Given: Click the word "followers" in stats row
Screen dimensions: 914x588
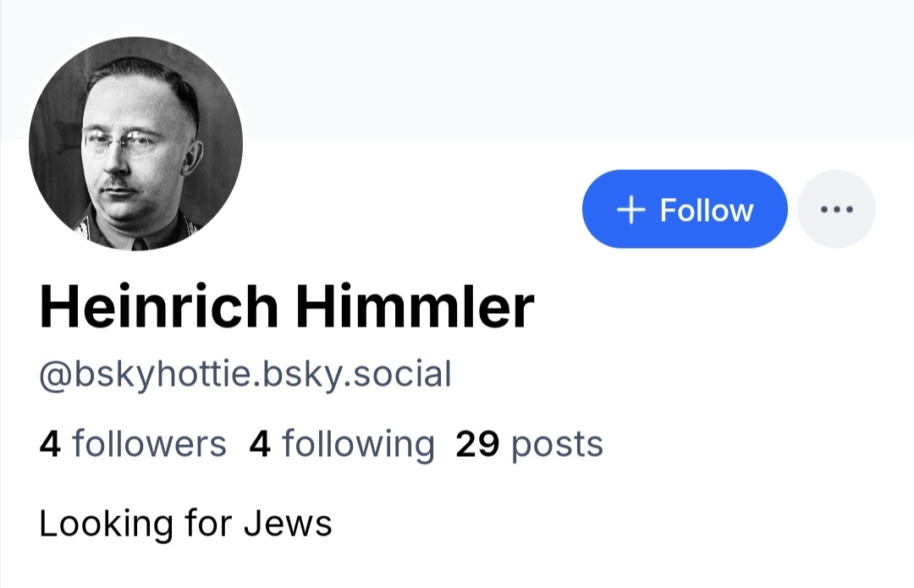Looking at the screenshot, I should 150,443.
